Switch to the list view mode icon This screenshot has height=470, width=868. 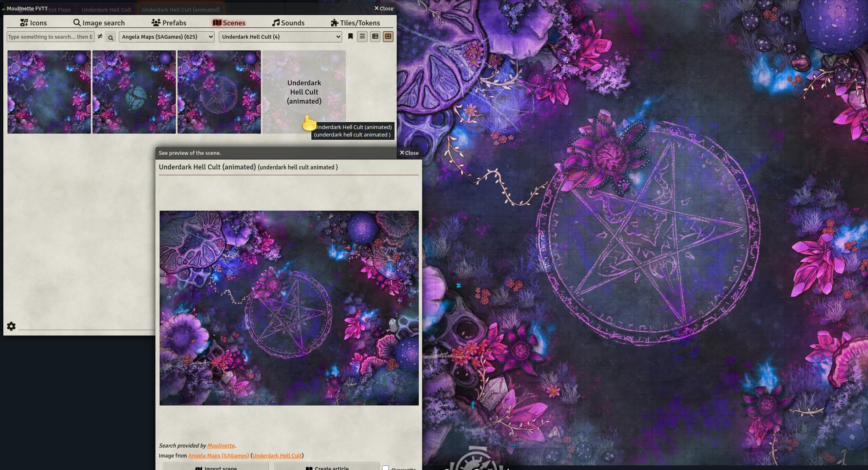pos(363,37)
